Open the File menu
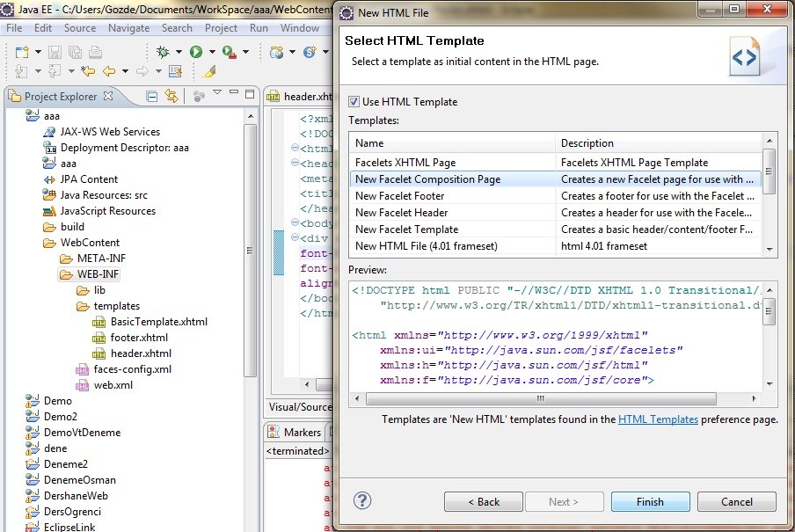This screenshot has height=532, width=795. 14,28
